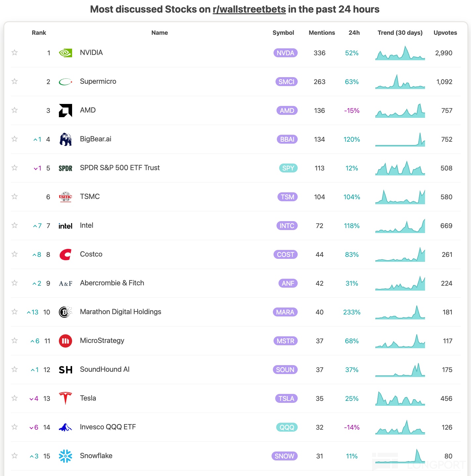Sort table by Mentions column header
Viewport: 471px width, 476px height.
point(321,33)
